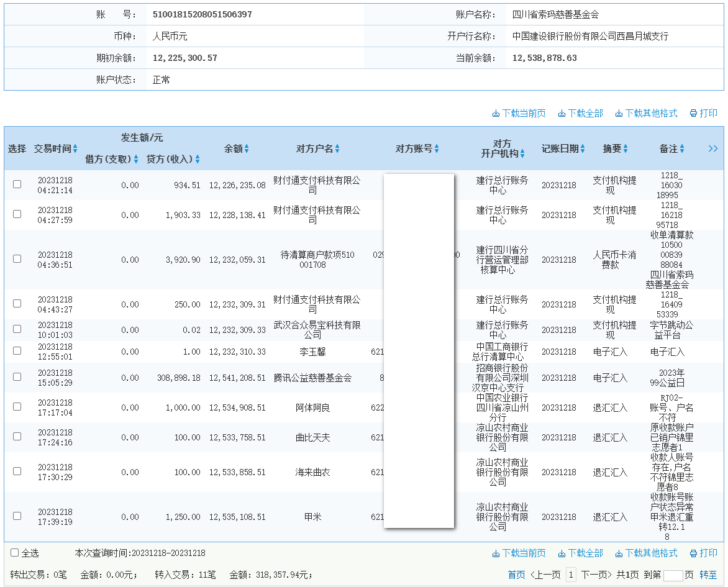This screenshot has width=728, height=587.
Task: Click bottom 打印 print link
Action: (704, 553)
